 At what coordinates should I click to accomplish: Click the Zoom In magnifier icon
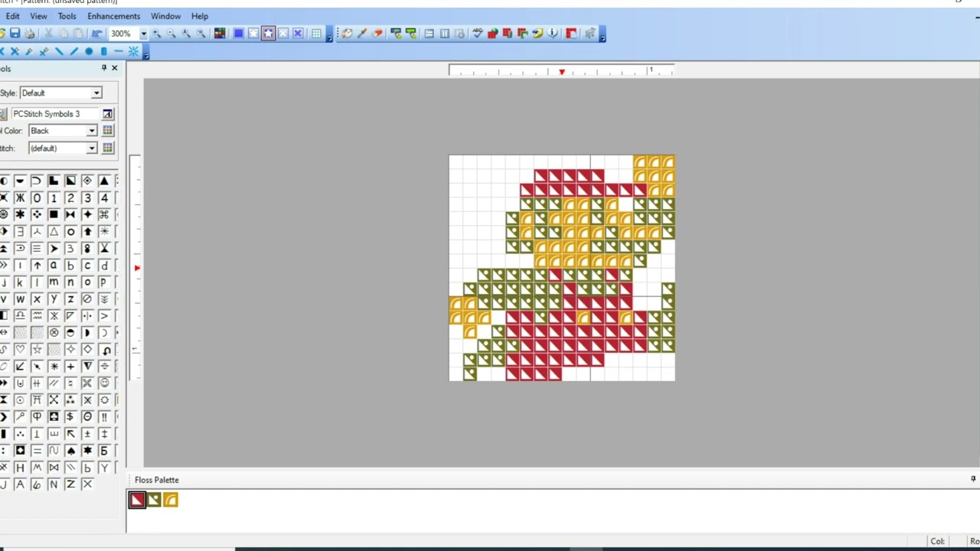pyautogui.click(x=156, y=34)
